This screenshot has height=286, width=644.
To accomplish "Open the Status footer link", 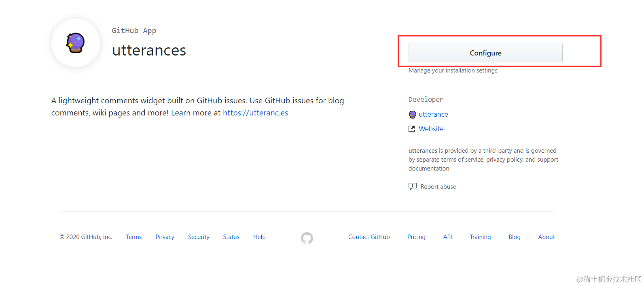I will [x=231, y=237].
